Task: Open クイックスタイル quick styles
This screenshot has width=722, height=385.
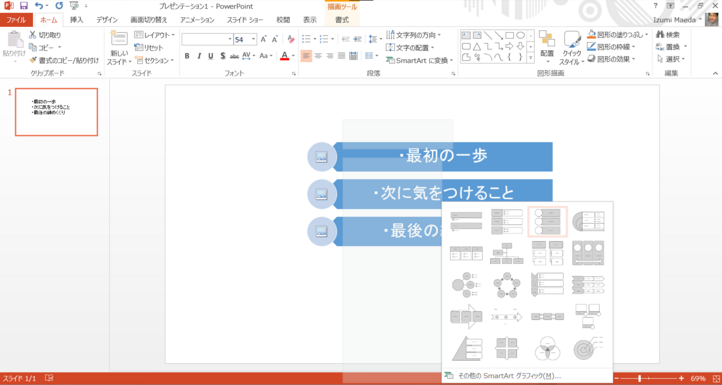Action: pos(571,47)
